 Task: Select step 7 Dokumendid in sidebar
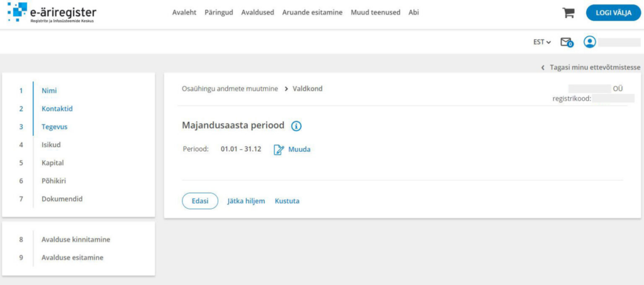pos(62,199)
